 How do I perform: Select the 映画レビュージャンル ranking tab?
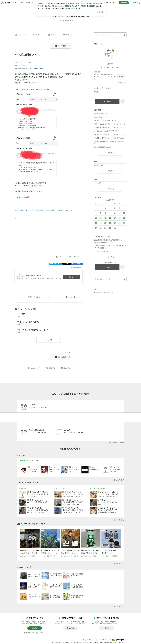(27, 461)
